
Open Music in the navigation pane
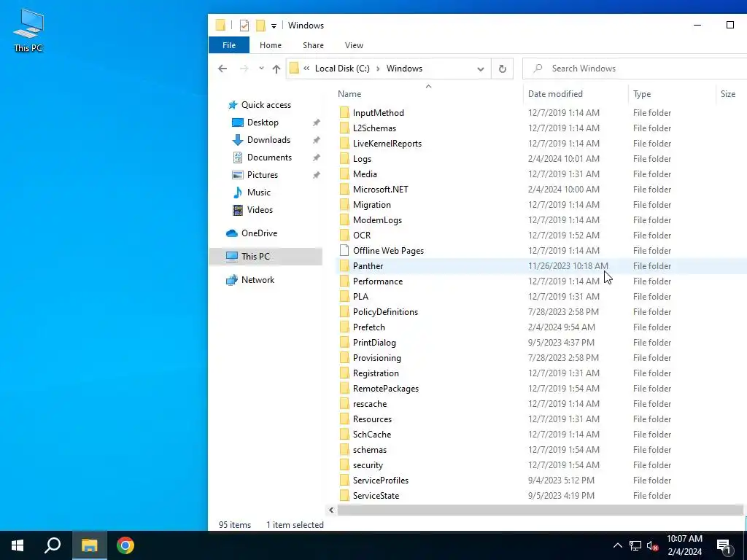click(258, 192)
